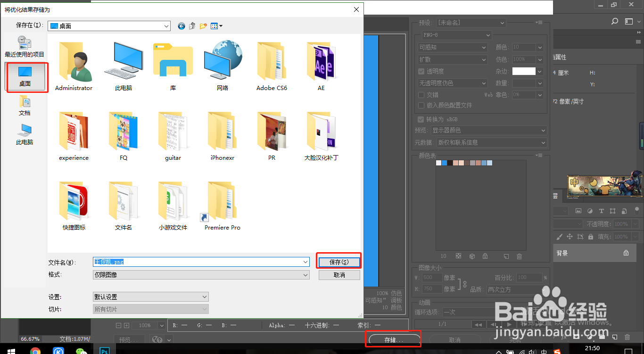Select the 此电脑 item in the file list
The height and width of the screenshot is (354, 644).
pos(124,66)
